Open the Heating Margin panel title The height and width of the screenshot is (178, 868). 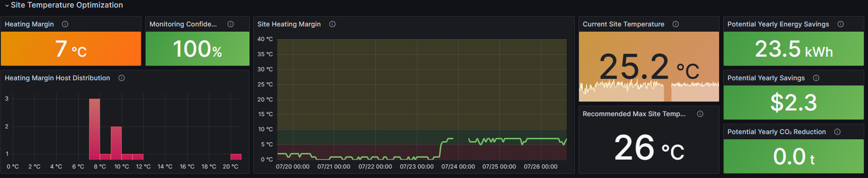tap(29, 24)
